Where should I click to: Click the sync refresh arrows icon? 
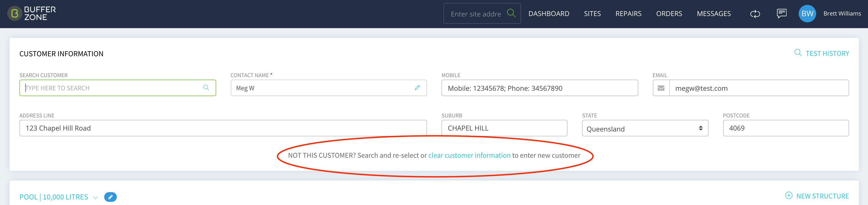tap(755, 14)
